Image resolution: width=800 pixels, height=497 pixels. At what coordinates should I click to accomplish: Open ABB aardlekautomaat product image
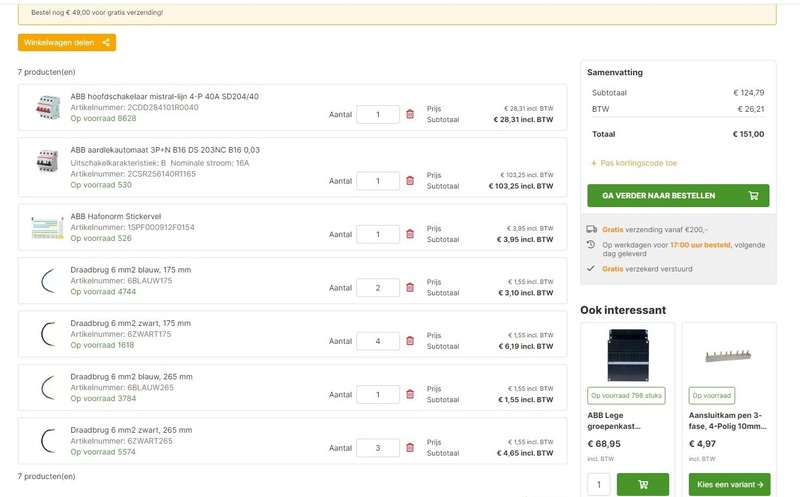pyautogui.click(x=47, y=161)
